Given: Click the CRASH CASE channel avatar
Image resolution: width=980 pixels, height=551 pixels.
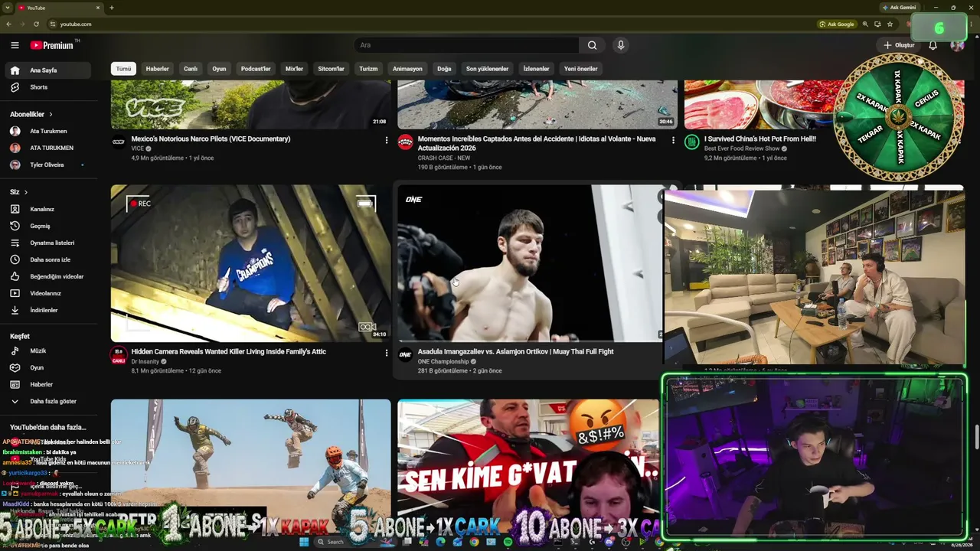Looking at the screenshot, I should (405, 142).
